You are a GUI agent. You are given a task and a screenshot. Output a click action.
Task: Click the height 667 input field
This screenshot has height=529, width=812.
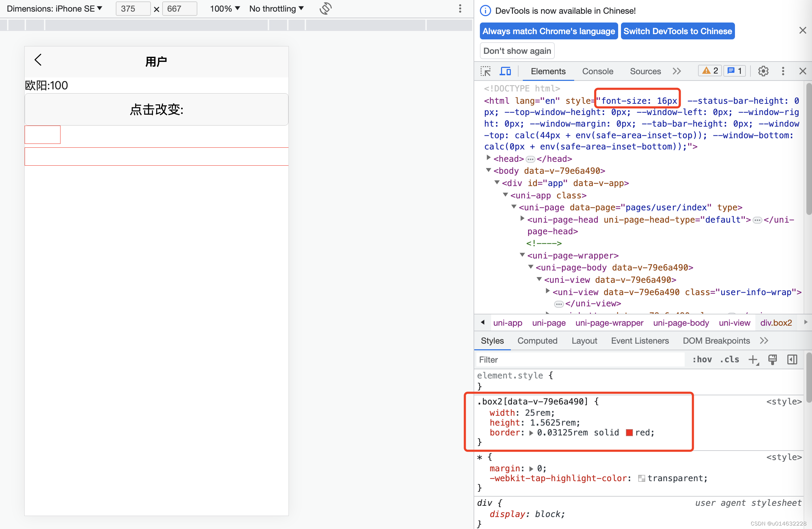179,9
